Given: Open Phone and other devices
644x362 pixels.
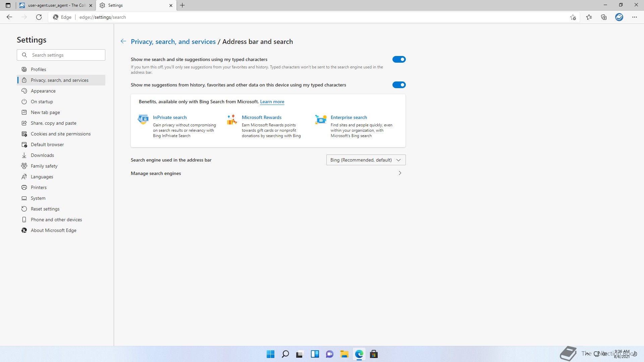Looking at the screenshot, I should tap(61, 220).
